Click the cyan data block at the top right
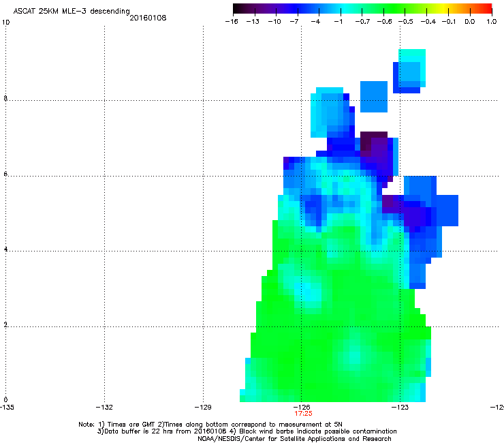Screen dimensions: 504x443 412,67
